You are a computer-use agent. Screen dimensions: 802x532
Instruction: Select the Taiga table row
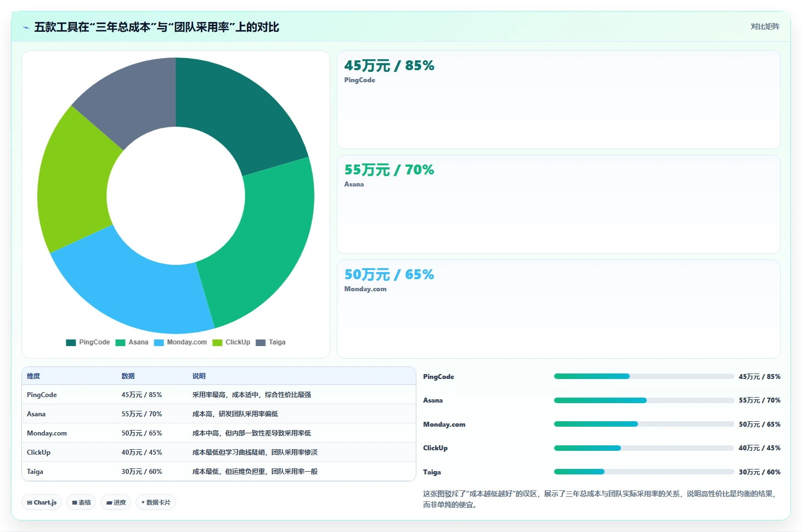pyautogui.click(x=219, y=472)
